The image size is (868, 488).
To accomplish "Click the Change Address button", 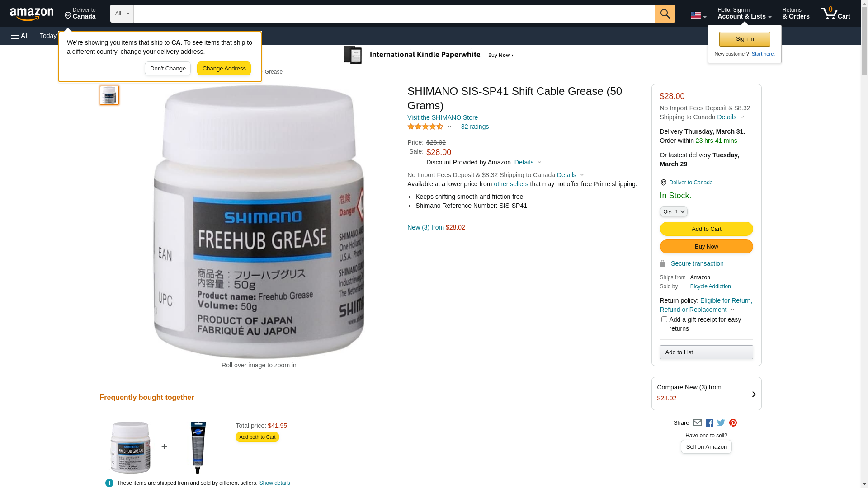I will tap(224, 69).
